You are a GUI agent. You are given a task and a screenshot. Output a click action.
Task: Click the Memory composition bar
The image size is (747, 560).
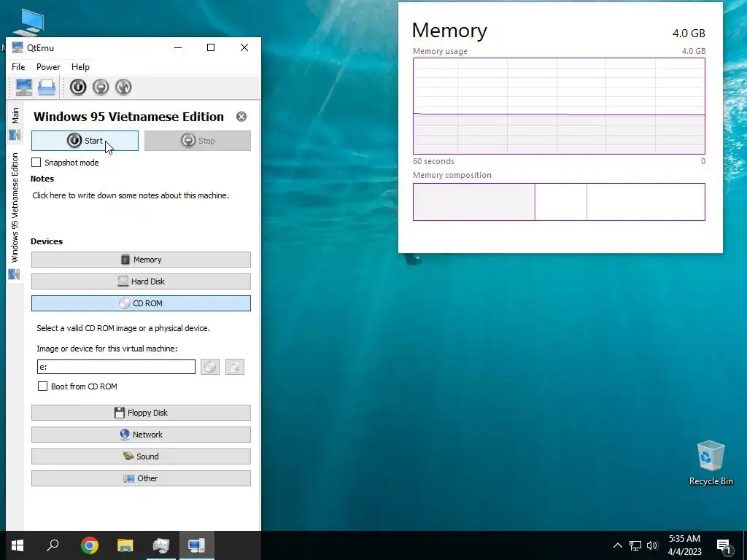(559, 202)
